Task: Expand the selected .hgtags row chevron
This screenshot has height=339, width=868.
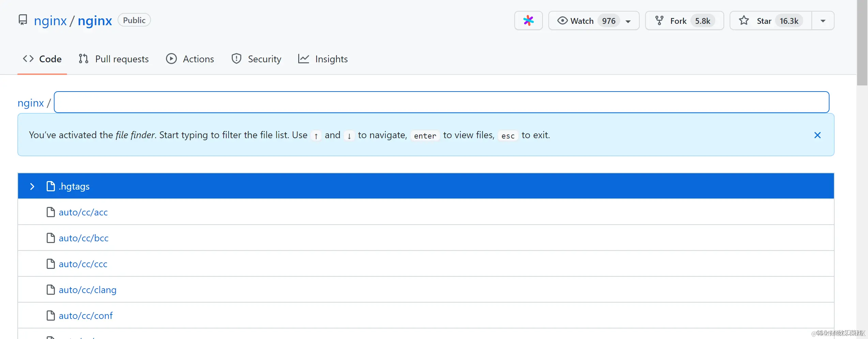Action: pyautogui.click(x=32, y=186)
